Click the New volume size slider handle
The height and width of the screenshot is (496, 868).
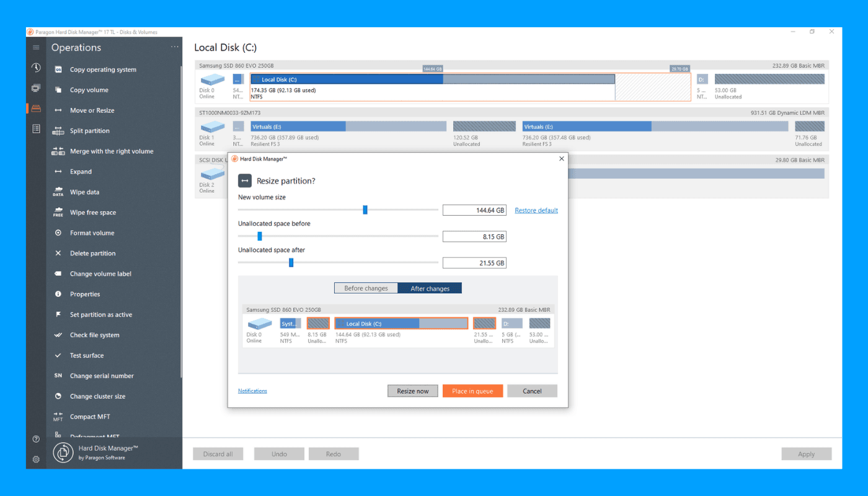tap(365, 210)
